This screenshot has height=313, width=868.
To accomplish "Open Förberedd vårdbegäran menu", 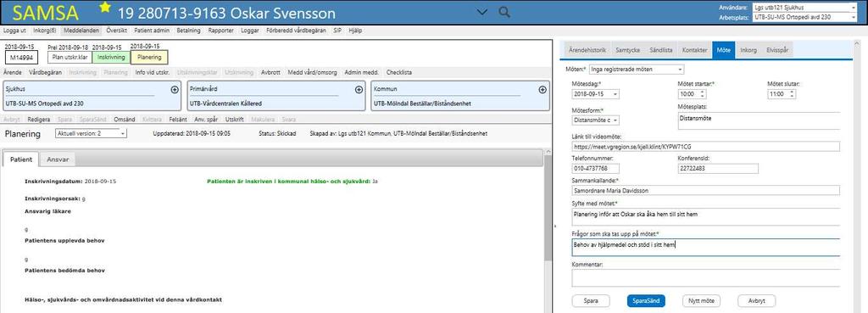I will pos(296,31).
